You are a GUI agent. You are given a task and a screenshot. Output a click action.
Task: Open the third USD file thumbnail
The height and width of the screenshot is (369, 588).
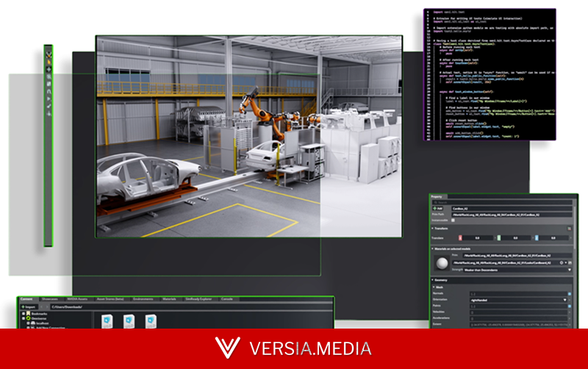(x=151, y=321)
